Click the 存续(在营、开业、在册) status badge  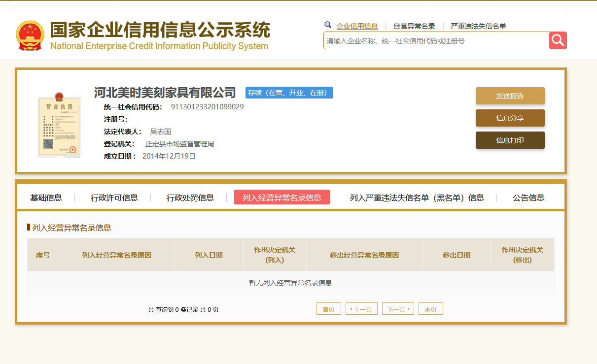289,93
